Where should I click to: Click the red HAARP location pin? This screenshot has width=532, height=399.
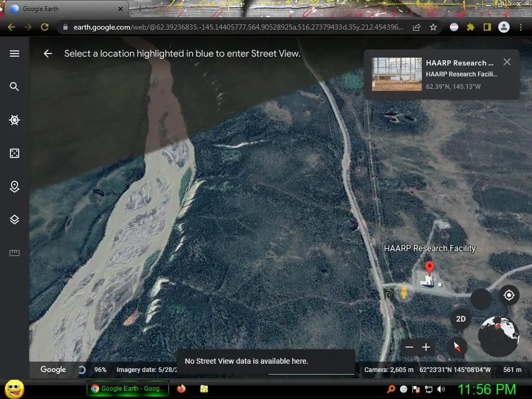pos(430,268)
